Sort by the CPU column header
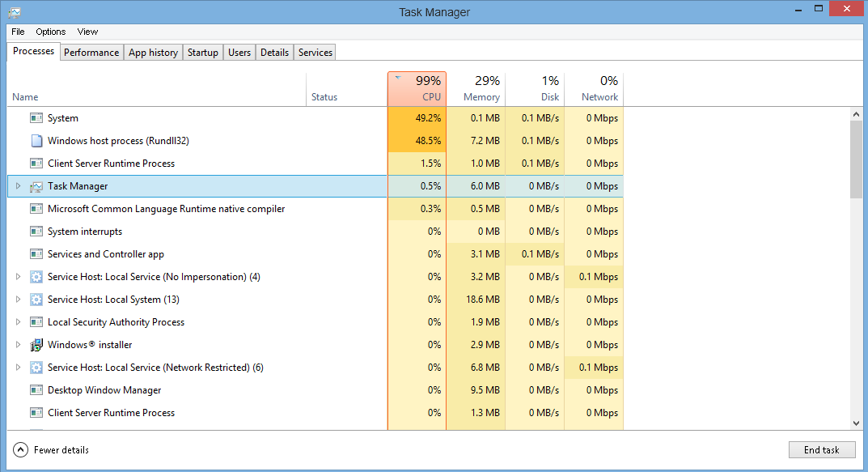Viewport: 868px width, 472px height. (x=417, y=88)
